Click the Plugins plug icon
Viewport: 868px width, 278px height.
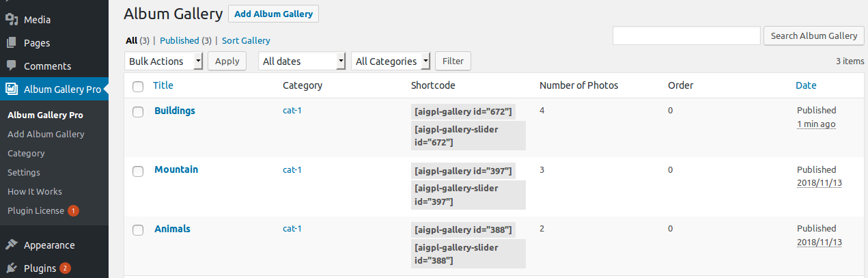(x=12, y=268)
